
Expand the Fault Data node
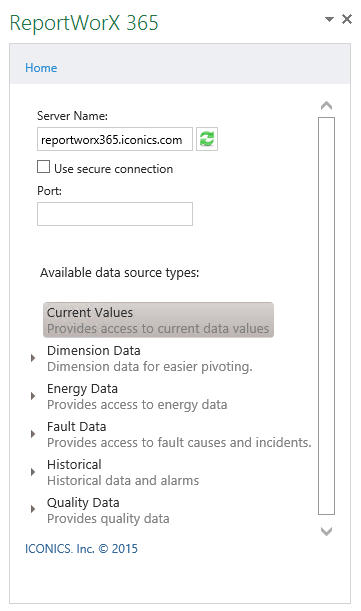point(33,434)
